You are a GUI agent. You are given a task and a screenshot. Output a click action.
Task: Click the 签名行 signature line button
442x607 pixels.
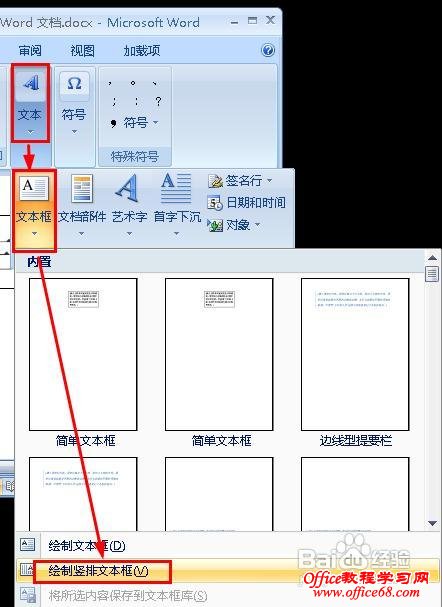click(x=235, y=180)
